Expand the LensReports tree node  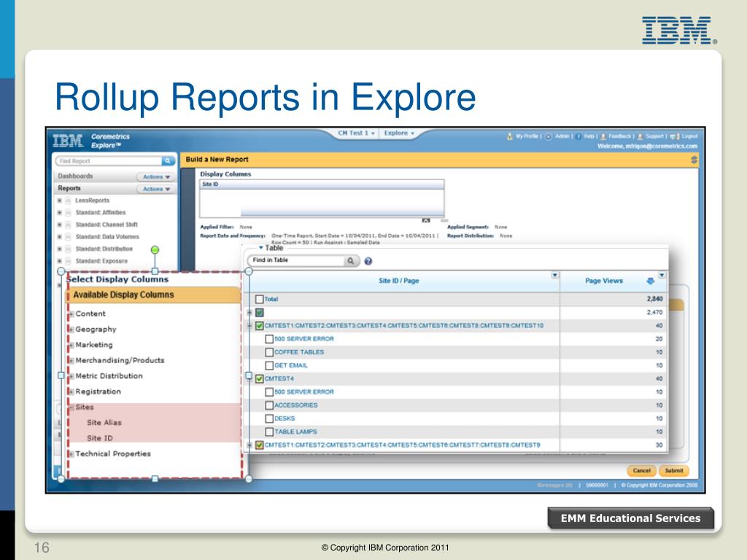(x=60, y=201)
